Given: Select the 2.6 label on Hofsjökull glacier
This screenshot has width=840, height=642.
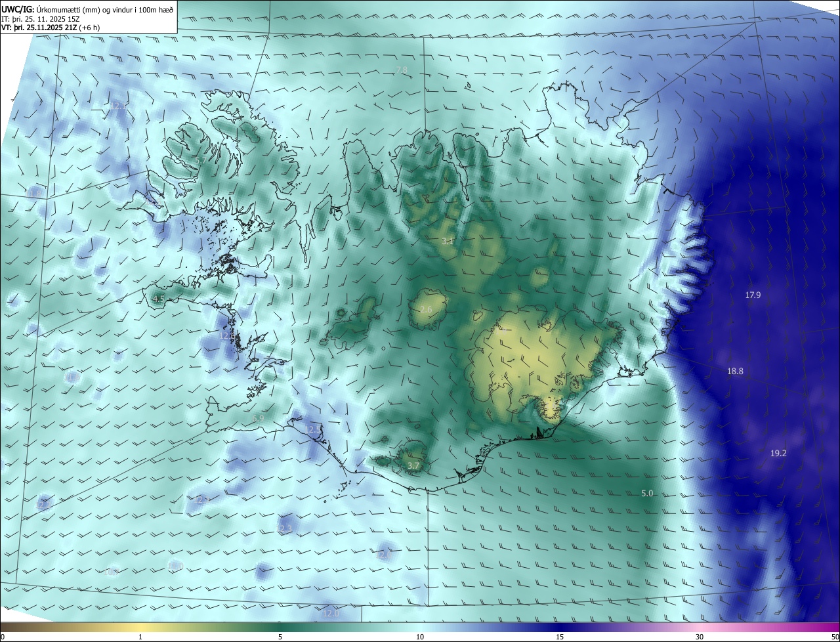Looking at the screenshot, I should click(x=426, y=310).
